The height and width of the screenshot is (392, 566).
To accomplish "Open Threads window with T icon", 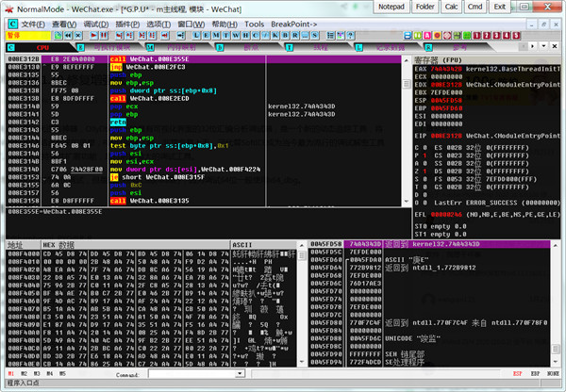I will 226,36.
